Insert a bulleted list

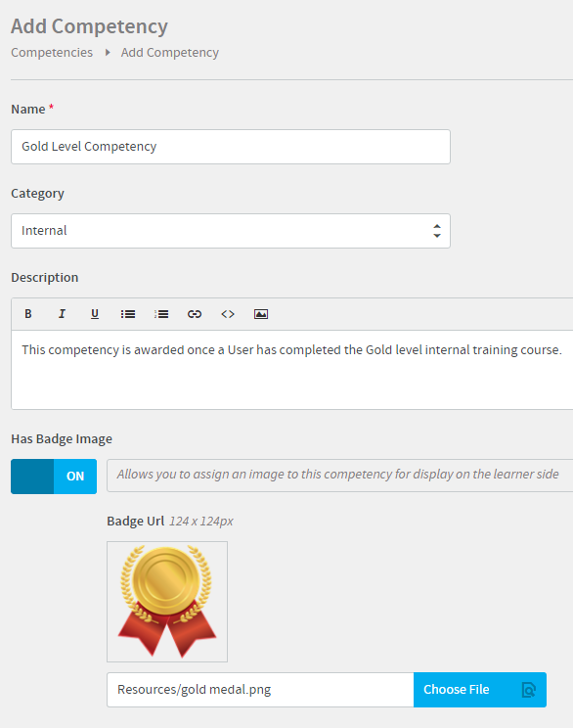click(x=128, y=314)
